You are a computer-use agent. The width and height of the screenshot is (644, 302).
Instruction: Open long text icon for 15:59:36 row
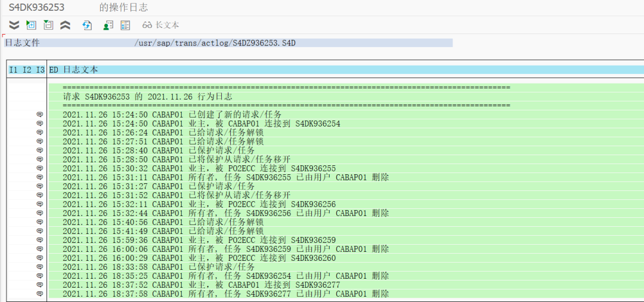(x=40, y=240)
